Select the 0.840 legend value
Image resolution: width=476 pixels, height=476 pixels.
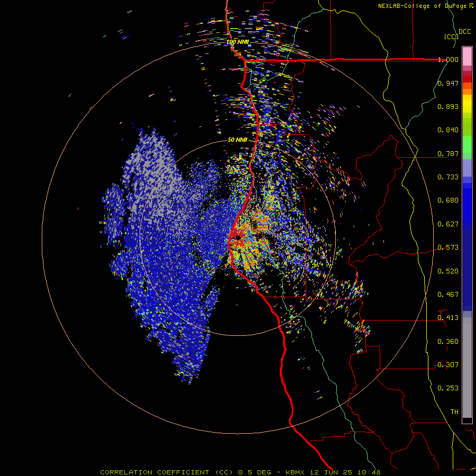click(448, 130)
